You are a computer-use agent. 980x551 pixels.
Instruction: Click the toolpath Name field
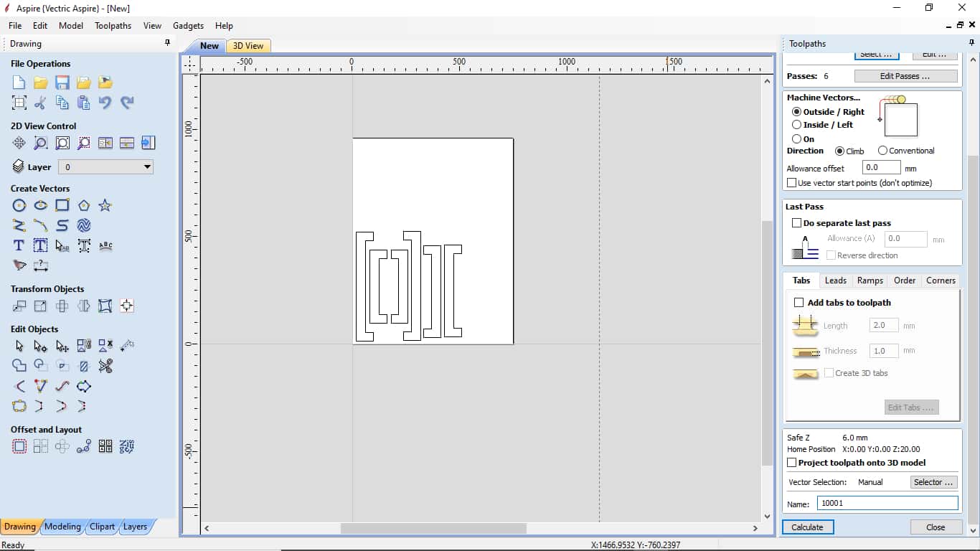click(x=887, y=504)
